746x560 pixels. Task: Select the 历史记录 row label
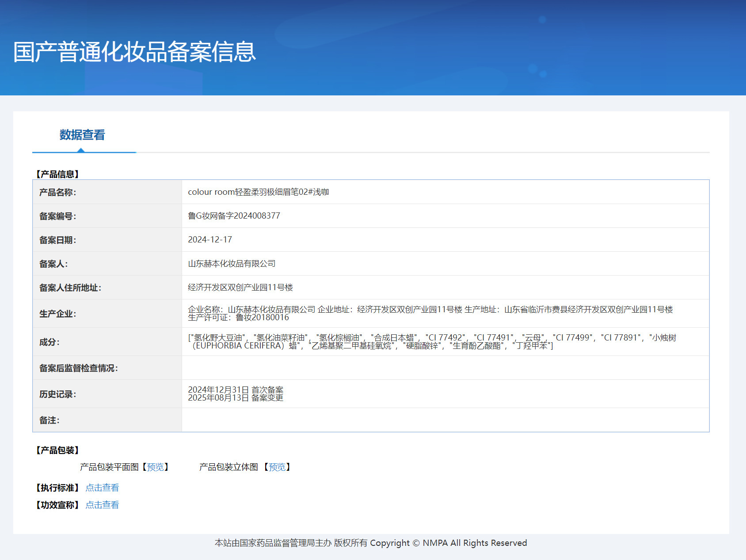pos(57,394)
